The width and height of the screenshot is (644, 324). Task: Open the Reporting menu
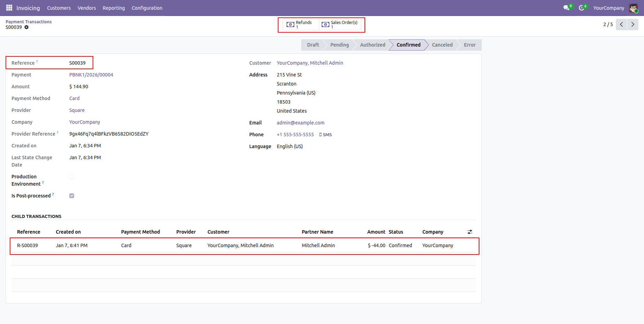pos(113,8)
